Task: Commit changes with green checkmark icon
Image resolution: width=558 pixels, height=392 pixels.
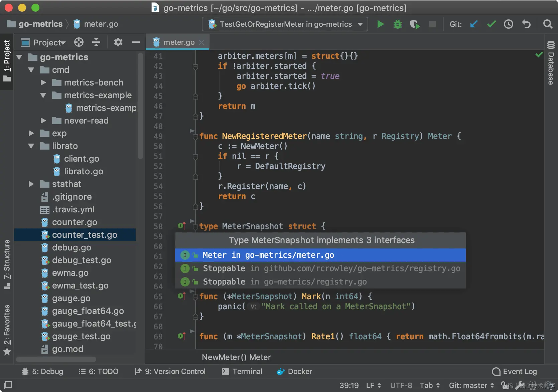Action: click(491, 24)
